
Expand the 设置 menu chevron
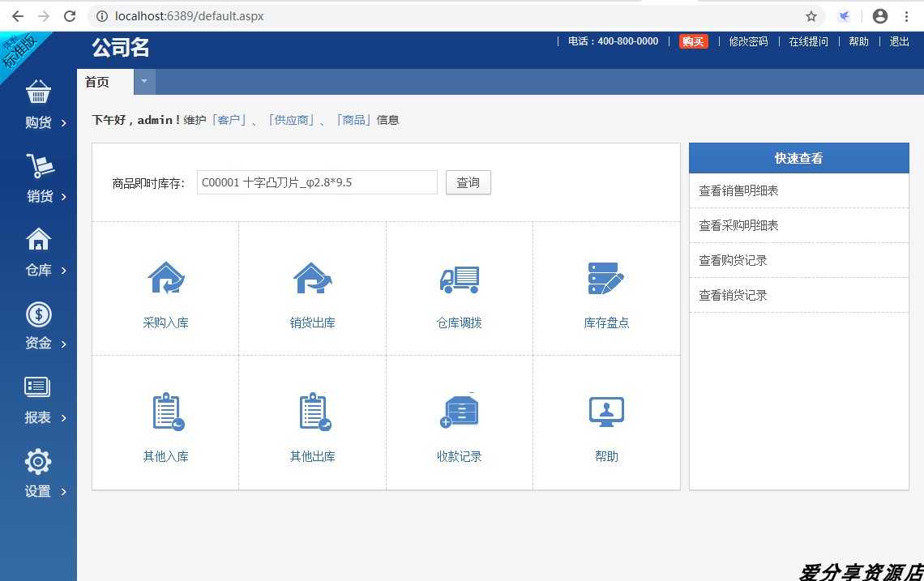(x=64, y=491)
